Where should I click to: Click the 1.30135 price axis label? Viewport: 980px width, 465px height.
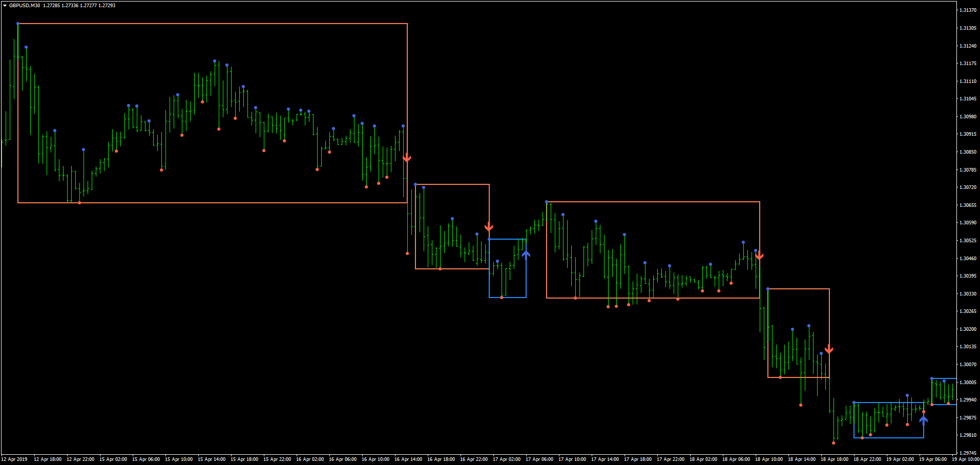point(968,347)
